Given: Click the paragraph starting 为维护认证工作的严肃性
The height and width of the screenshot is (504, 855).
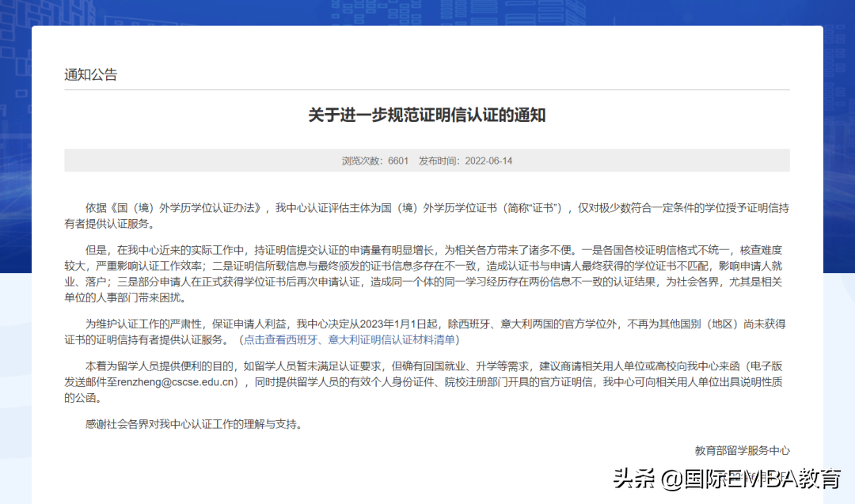Looking at the screenshot, I should click(x=427, y=332).
